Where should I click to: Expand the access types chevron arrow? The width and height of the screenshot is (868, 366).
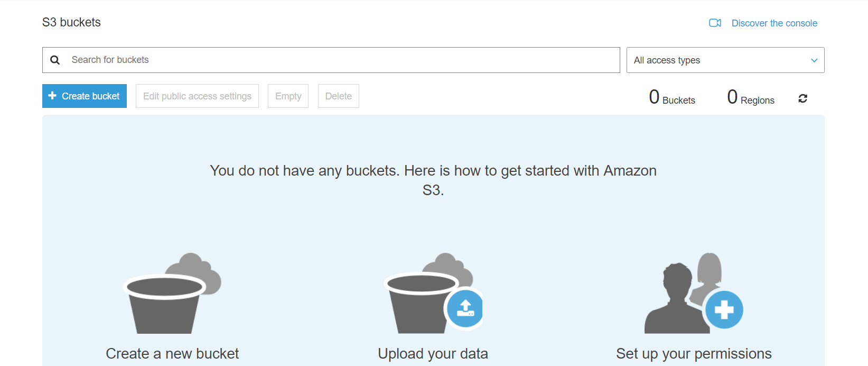pyautogui.click(x=814, y=60)
